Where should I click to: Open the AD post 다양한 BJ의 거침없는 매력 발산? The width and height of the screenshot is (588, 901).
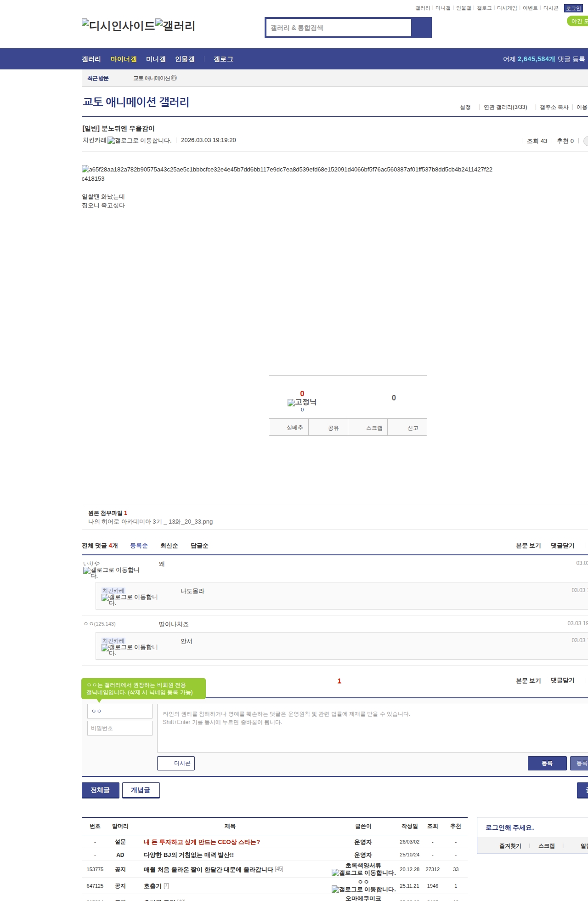189,855
